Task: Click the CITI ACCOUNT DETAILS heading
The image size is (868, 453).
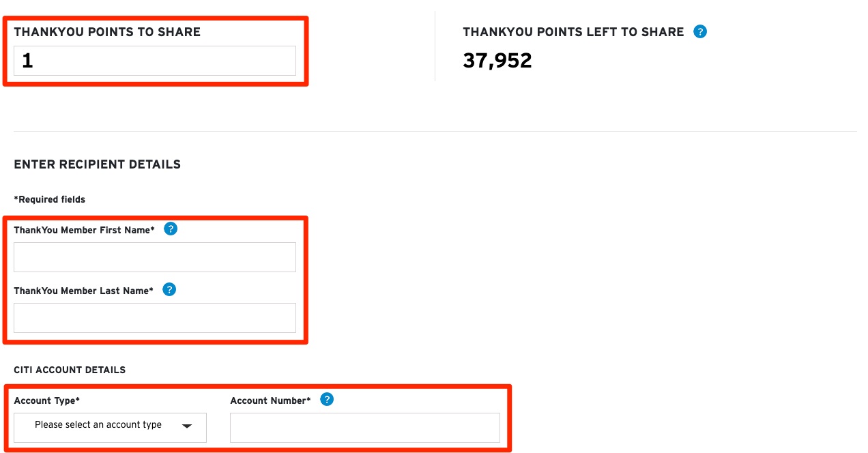Action: 70,369
